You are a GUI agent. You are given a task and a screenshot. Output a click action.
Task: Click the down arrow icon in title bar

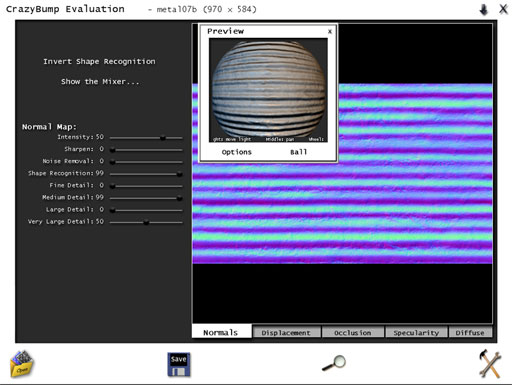[484, 10]
